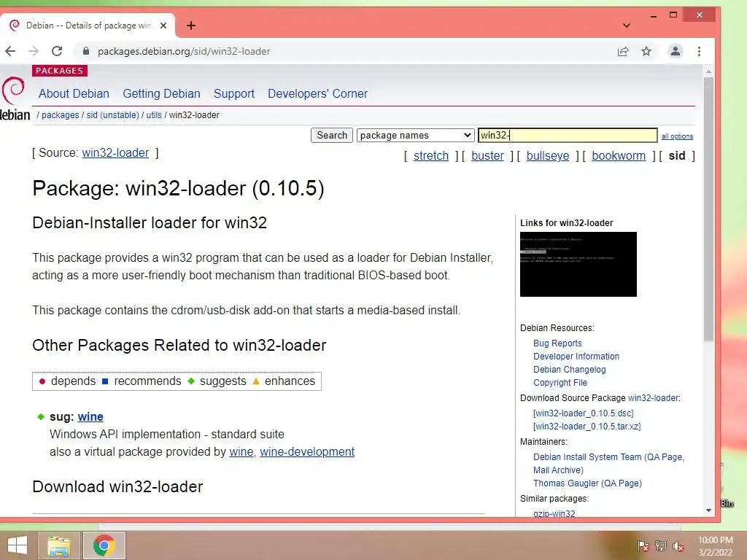Viewport: 747px width, 560px height.
Task: Click the Debian swirl logo
Action: pos(13,90)
